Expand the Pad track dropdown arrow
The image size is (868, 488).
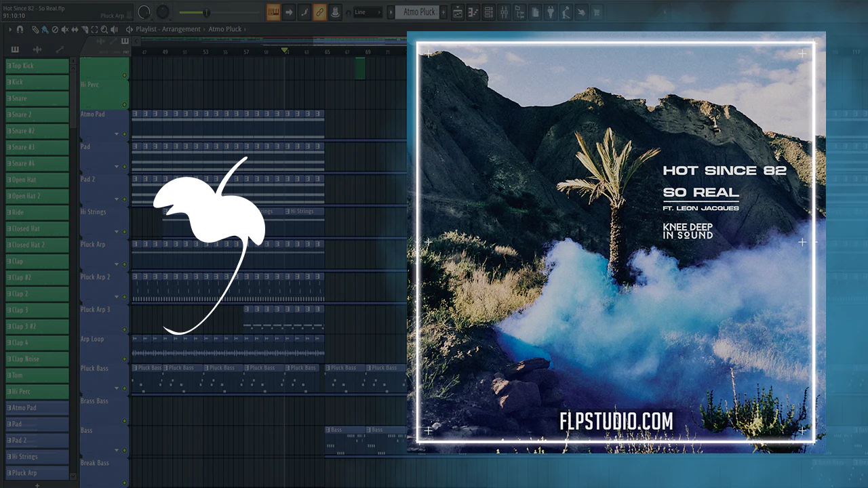(x=117, y=167)
